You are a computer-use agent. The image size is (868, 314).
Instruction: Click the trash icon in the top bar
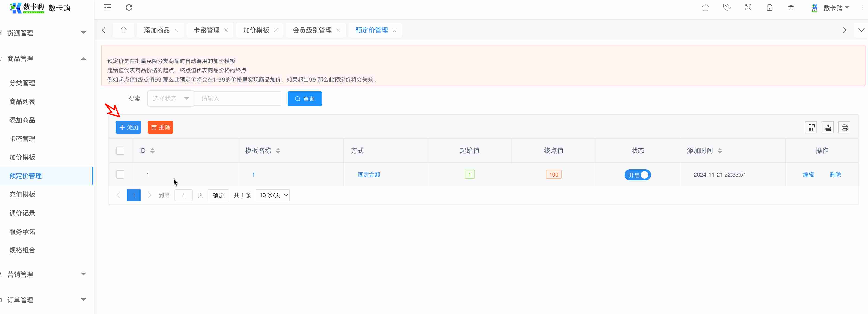[791, 7]
